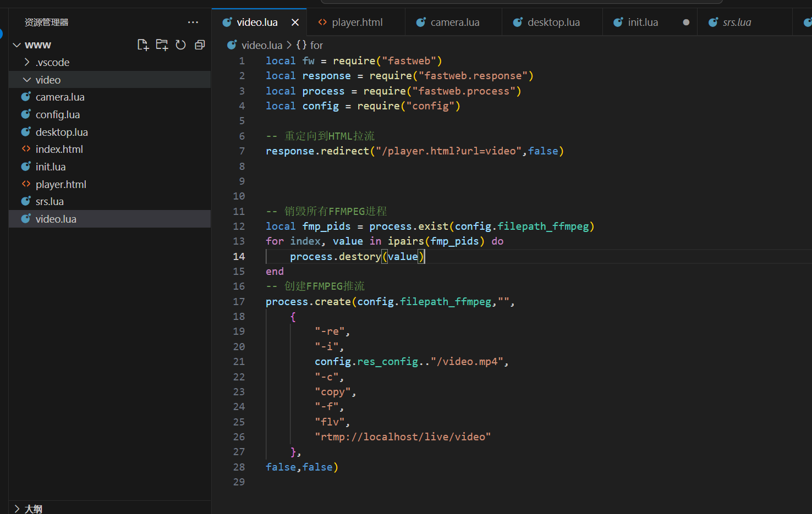
Task: Click file icon beside srs.lua in tree
Action: (x=26, y=201)
